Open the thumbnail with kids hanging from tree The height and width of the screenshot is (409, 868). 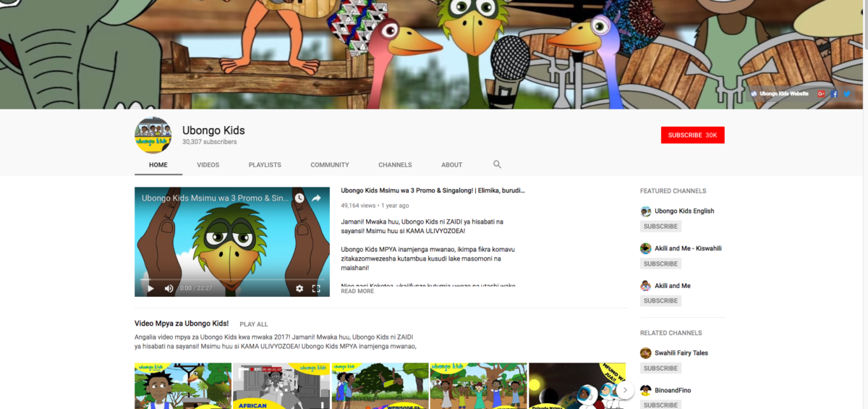coord(380,386)
